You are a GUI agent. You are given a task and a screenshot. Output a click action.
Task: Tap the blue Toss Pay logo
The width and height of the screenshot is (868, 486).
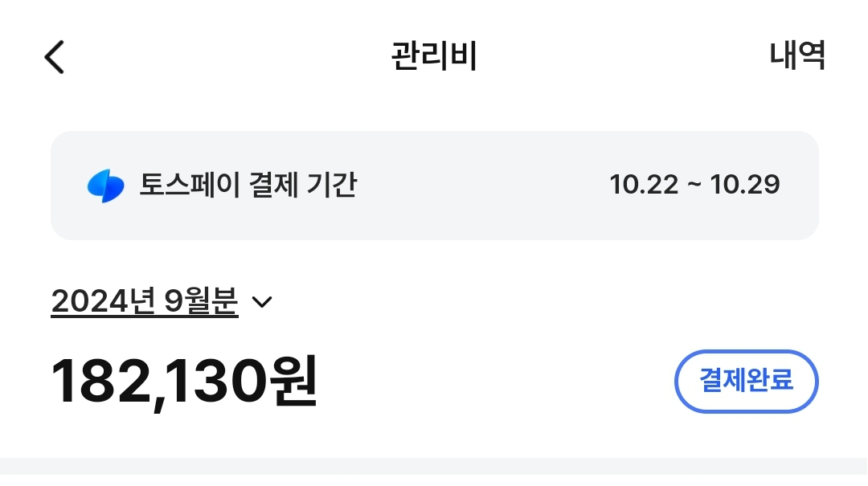(105, 186)
